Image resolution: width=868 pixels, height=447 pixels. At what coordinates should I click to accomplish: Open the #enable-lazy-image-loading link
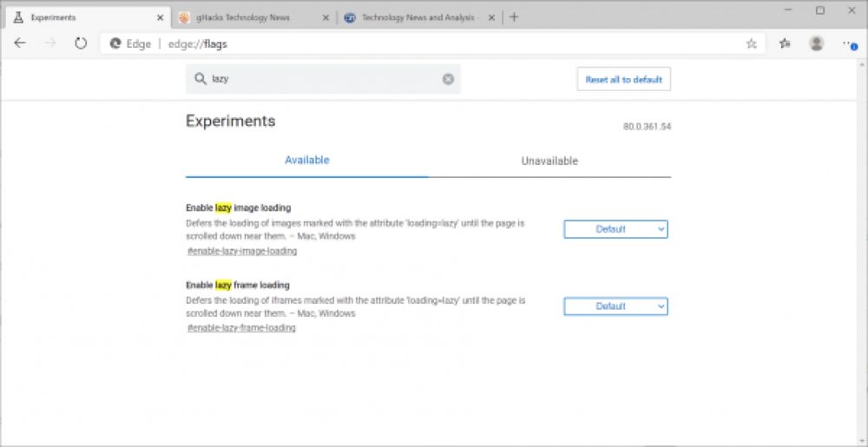(x=242, y=251)
